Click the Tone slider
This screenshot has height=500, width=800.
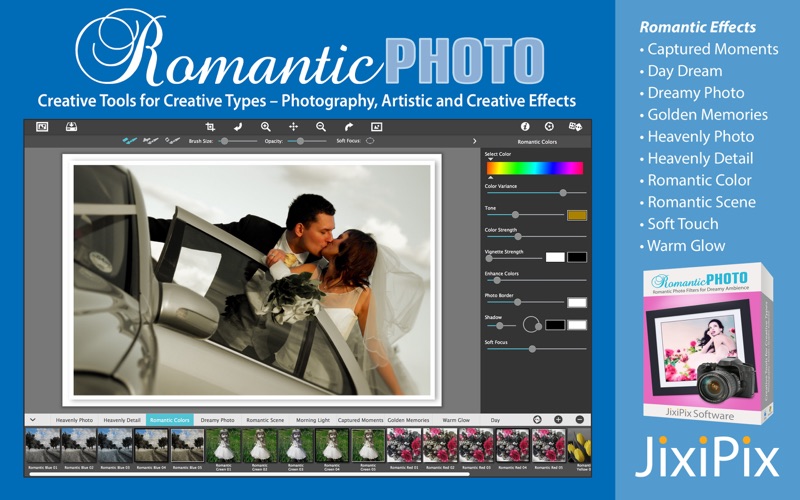pyautogui.click(x=524, y=215)
